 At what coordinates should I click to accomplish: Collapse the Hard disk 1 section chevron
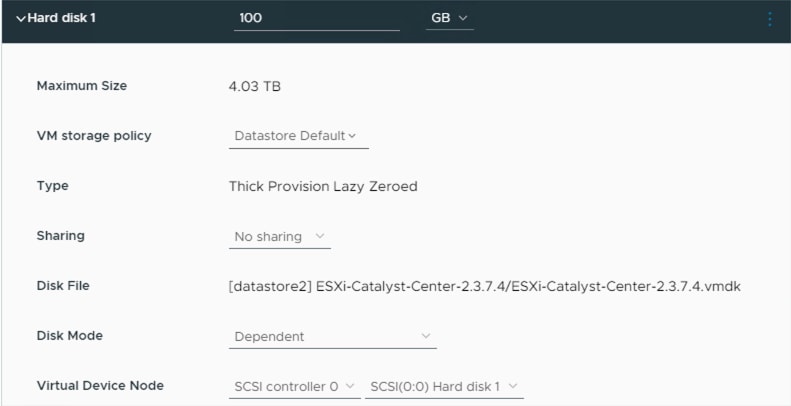click(21, 19)
